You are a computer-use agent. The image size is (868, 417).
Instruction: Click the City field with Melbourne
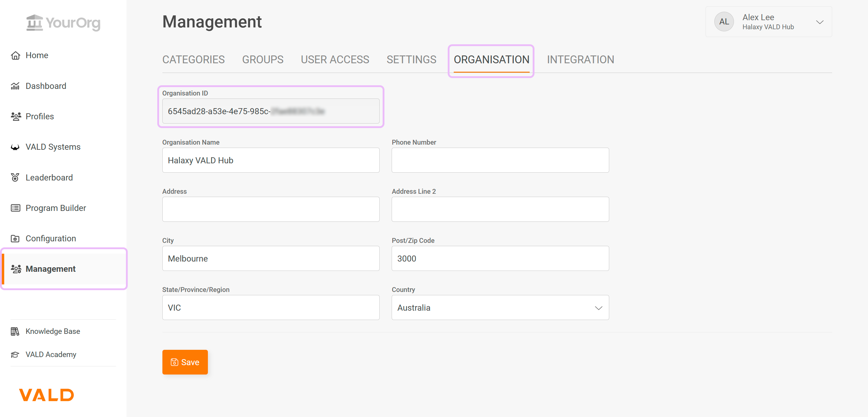coord(271,259)
